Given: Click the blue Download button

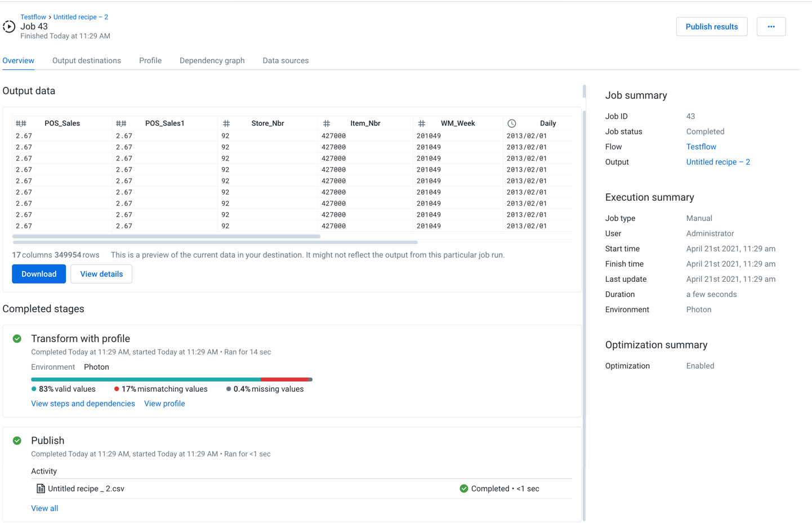Looking at the screenshot, I should tap(39, 274).
